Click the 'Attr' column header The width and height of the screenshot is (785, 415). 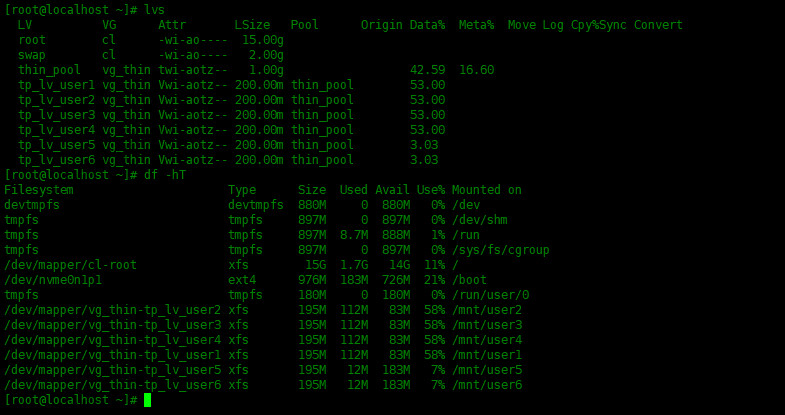pyautogui.click(x=172, y=25)
